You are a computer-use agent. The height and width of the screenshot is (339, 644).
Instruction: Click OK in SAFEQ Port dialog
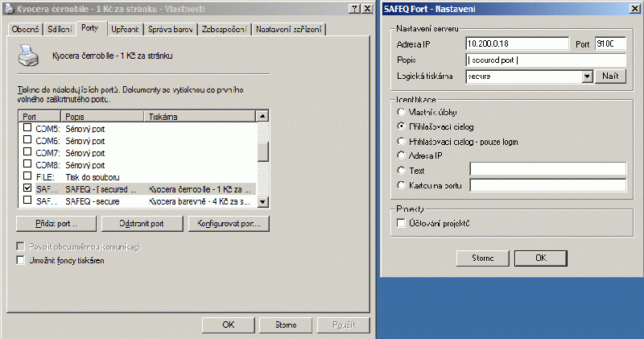541,258
